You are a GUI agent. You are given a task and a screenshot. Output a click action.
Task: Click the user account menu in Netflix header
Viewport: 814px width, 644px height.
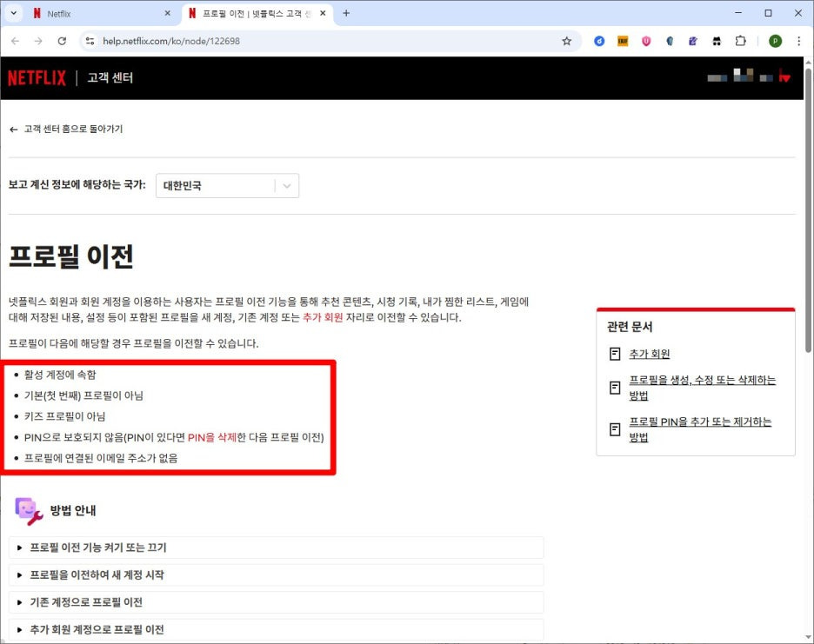point(749,76)
